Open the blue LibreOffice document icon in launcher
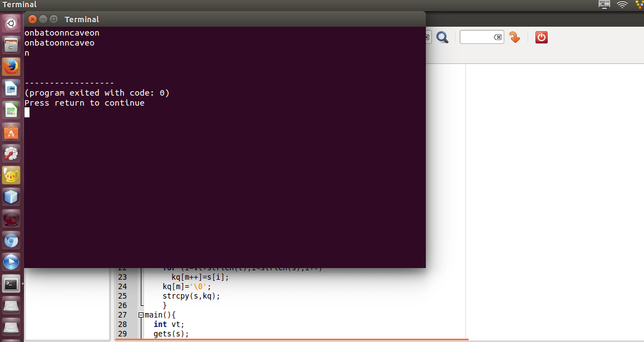Viewport: 644px width, 342px height. click(x=11, y=88)
